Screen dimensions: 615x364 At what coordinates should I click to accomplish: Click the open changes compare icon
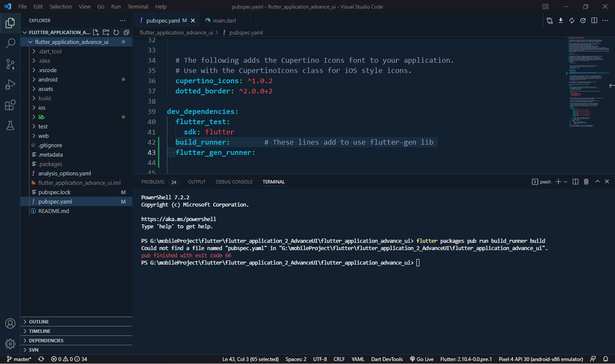point(550,20)
